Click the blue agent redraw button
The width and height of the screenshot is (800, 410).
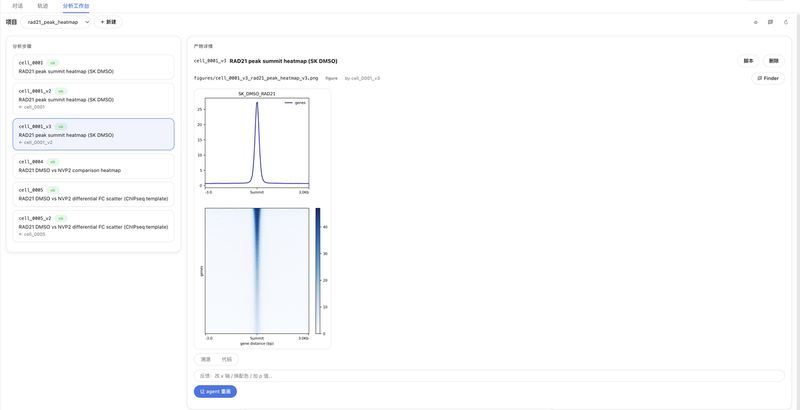[x=215, y=391]
